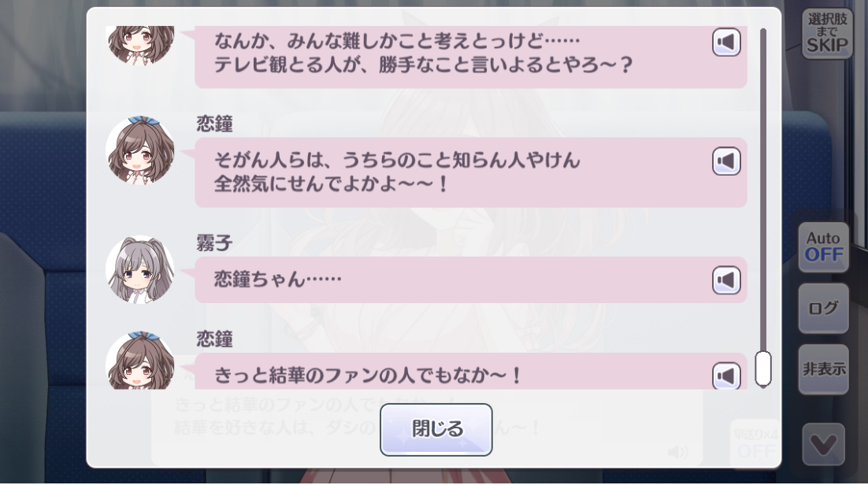Toggle 早送り×4 OFF fast-forward
This screenshot has height=485, width=868.
[x=755, y=444]
